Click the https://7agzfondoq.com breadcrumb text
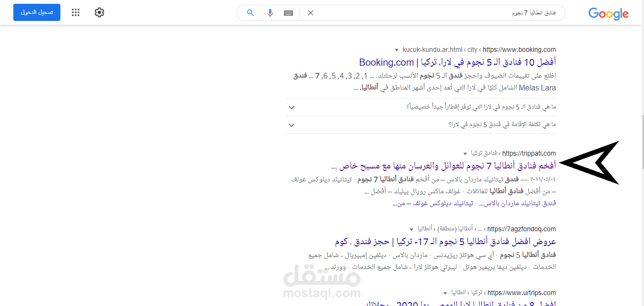This screenshot has height=306, width=644. tap(522, 229)
